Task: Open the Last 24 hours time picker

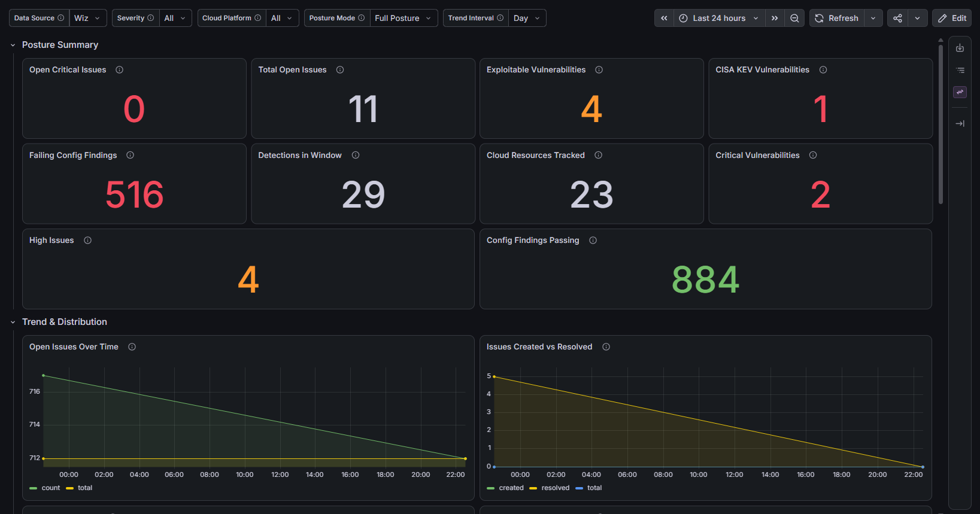Action: coord(719,18)
